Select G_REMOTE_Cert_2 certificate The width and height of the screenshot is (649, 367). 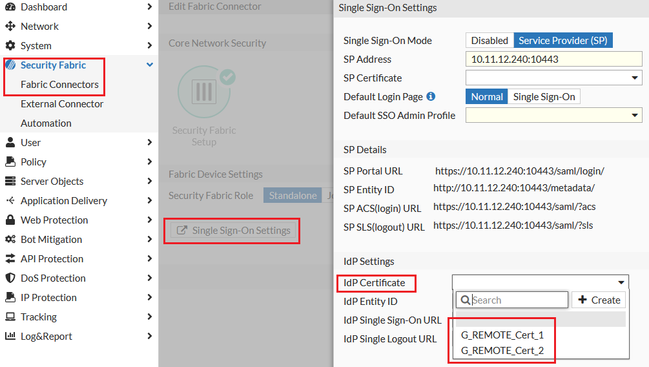click(x=502, y=350)
